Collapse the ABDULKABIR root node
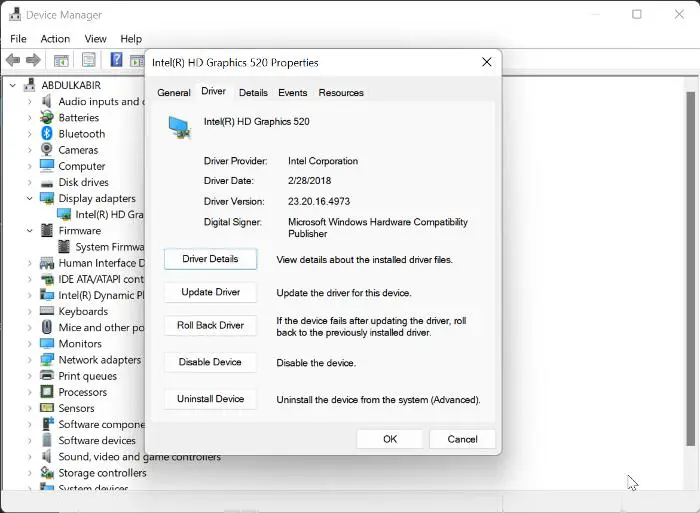Screen dimensions: 700x513 [x=13, y=85]
